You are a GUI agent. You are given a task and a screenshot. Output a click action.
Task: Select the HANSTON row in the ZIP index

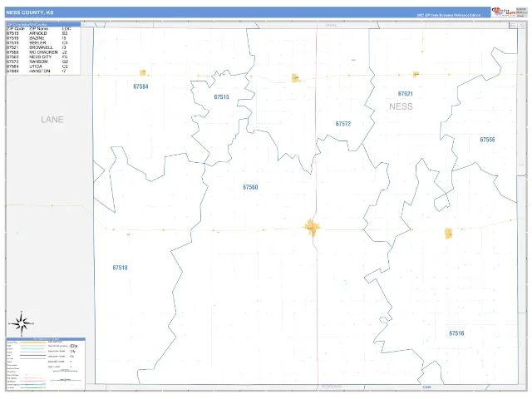point(37,71)
